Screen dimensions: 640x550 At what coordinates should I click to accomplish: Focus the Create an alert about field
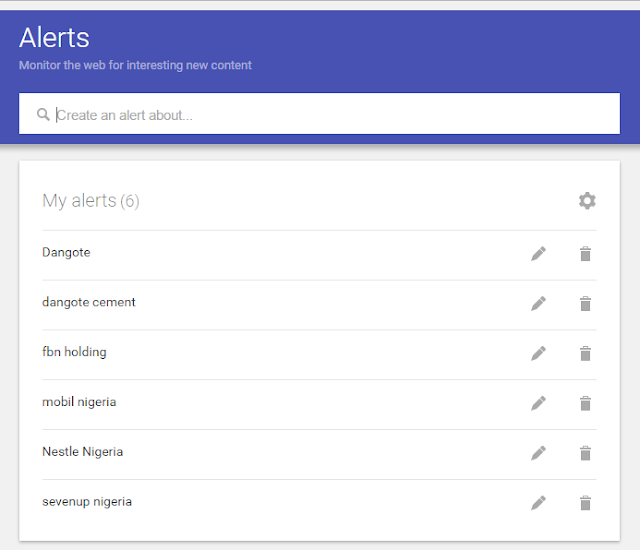point(319,113)
